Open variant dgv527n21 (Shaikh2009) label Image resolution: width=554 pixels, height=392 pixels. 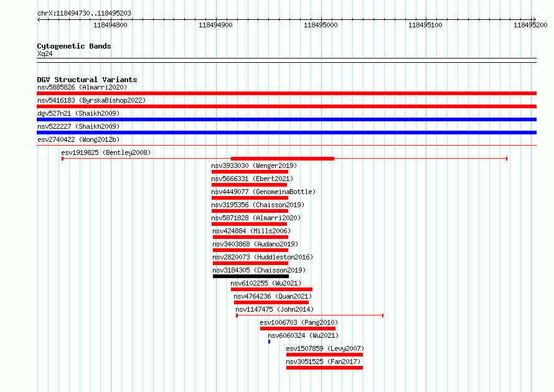(78, 113)
